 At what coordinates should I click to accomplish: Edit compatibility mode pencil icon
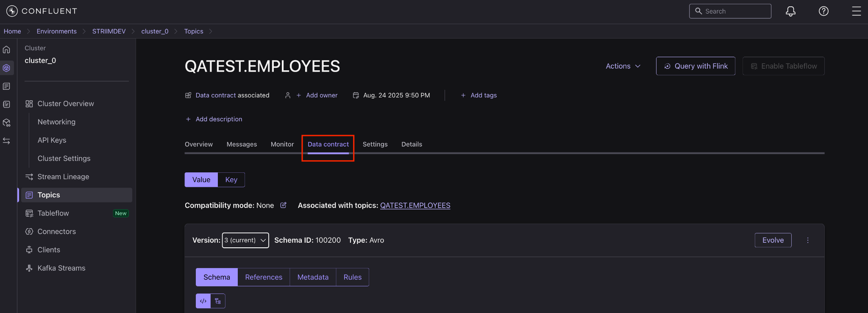coord(284,205)
